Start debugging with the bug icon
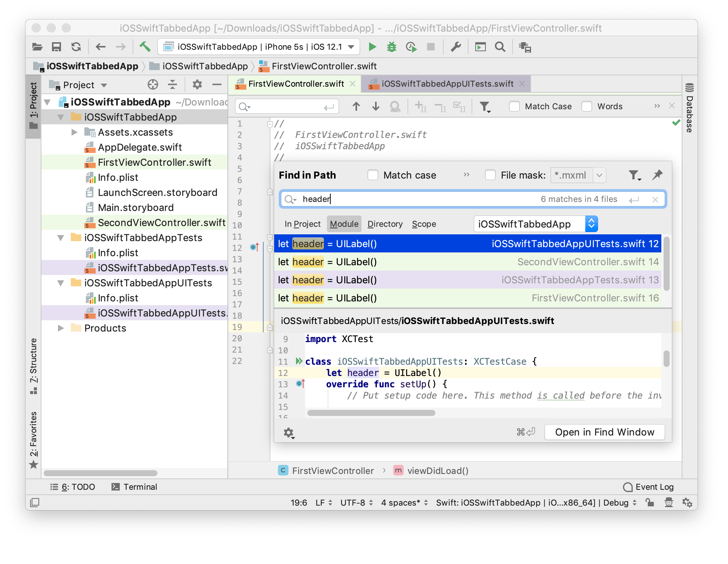Screen dimensions: 728x564 [392, 47]
